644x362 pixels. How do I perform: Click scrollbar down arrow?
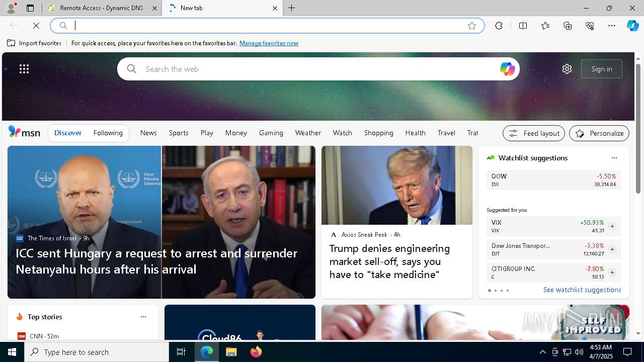tap(638, 333)
